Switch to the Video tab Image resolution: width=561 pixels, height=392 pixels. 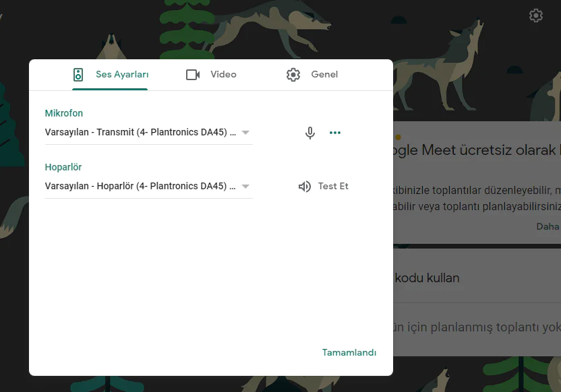211,74
